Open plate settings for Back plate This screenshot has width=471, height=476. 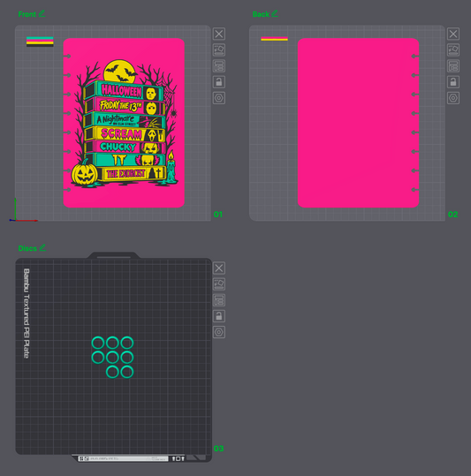453,98
